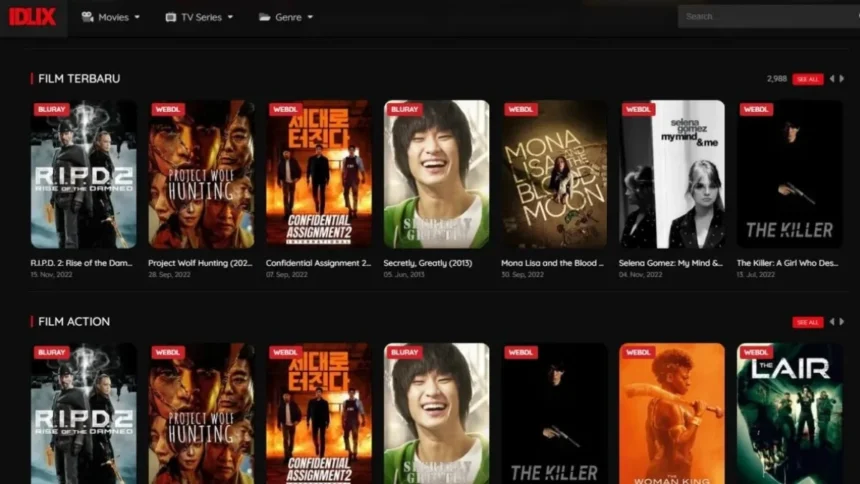Click BLURAY badge on Film Terbaru R.I.P.D. 2
Image resolution: width=860 pixels, height=484 pixels.
[52, 109]
